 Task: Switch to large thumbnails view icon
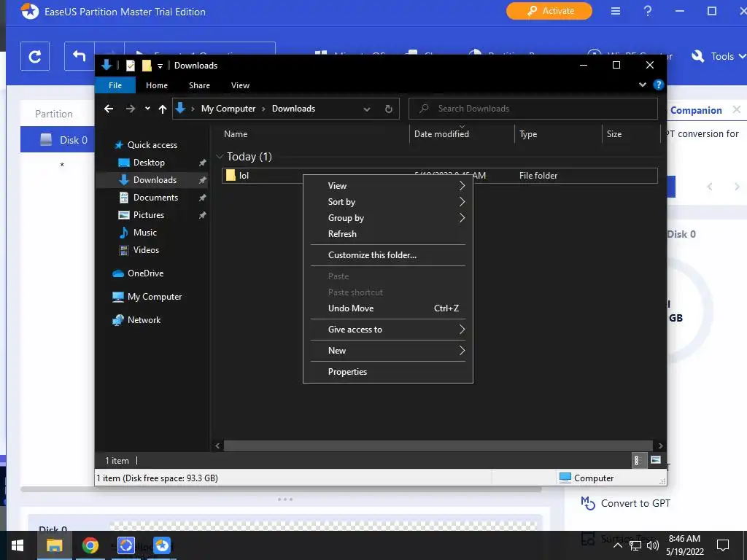pyautogui.click(x=656, y=460)
